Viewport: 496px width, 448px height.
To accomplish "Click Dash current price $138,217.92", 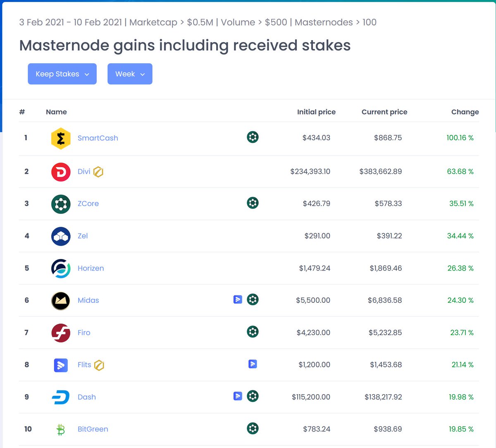I will (383, 397).
